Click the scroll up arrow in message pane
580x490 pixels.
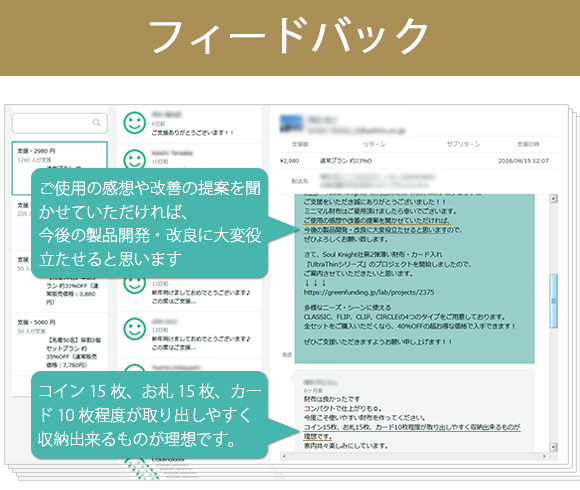tap(553, 199)
